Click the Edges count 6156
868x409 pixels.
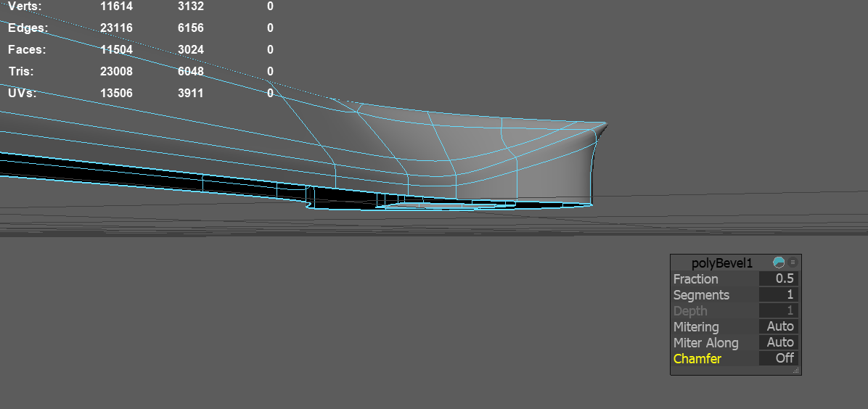[190, 28]
